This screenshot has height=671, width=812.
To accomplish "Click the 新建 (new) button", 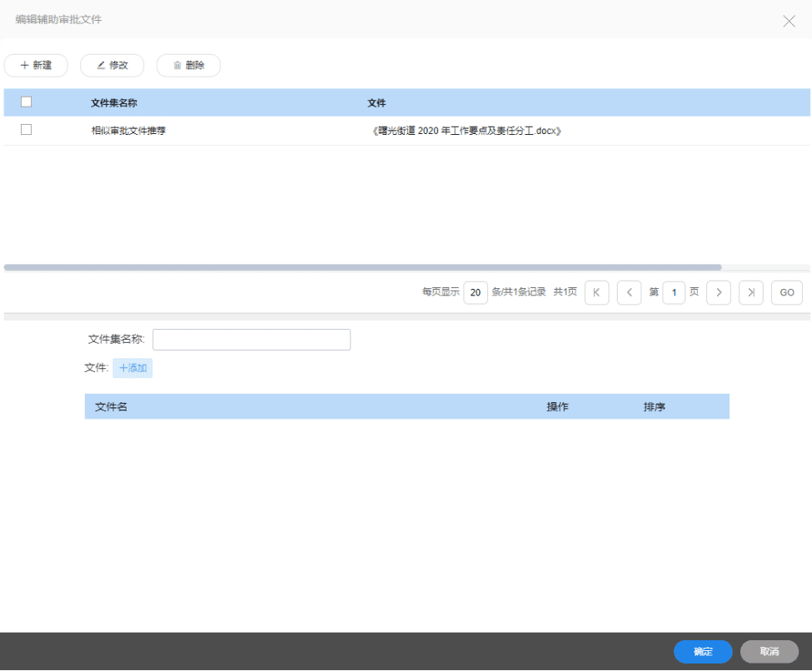I will coord(36,65).
